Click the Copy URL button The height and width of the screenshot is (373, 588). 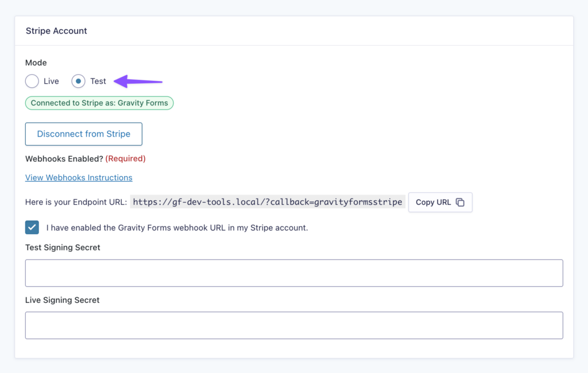point(440,203)
